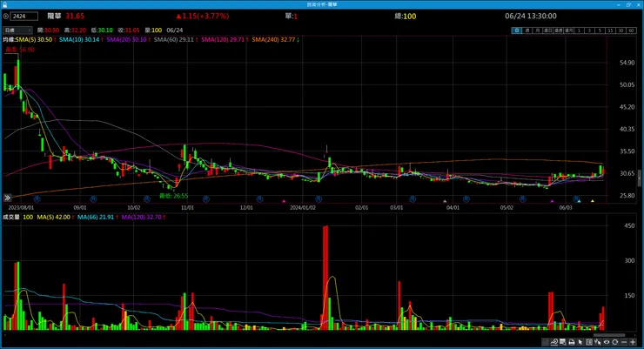Image resolution: width=644 pixels, height=349 pixels.
Task: Click the 2424 stock code input field
Action: 24,16
